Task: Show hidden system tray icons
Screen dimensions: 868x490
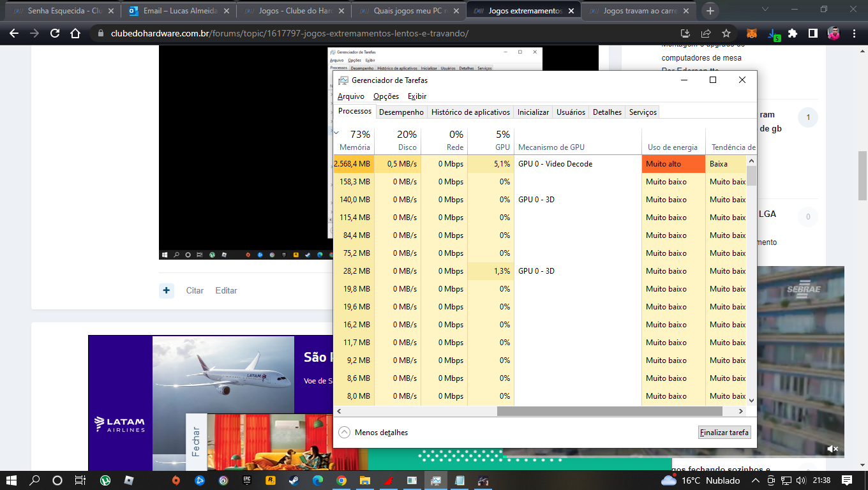Action: [x=756, y=480]
